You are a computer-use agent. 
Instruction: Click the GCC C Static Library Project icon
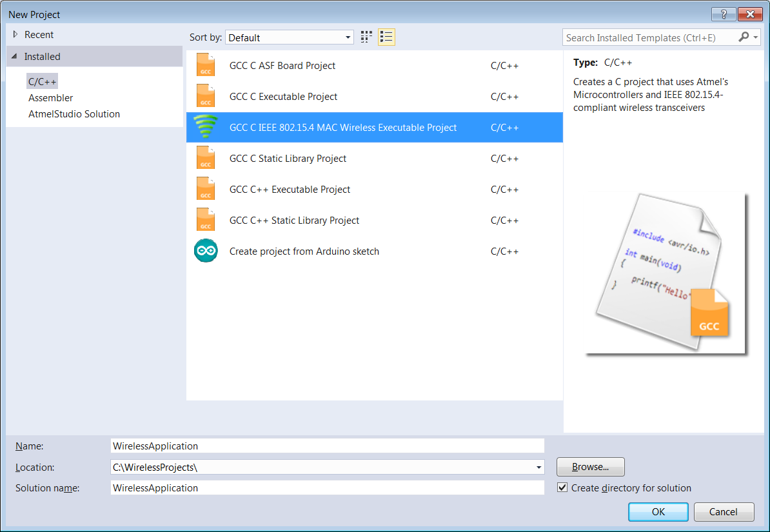[206, 158]
